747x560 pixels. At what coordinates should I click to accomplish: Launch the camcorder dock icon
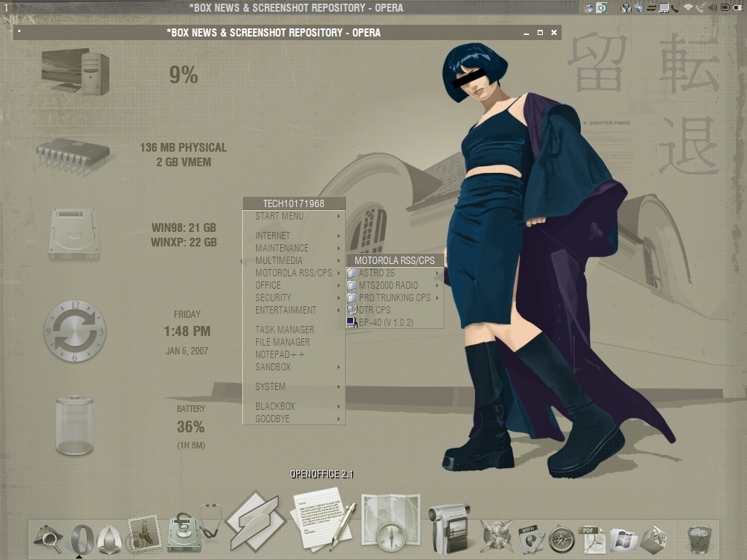[x=449, y=528]
